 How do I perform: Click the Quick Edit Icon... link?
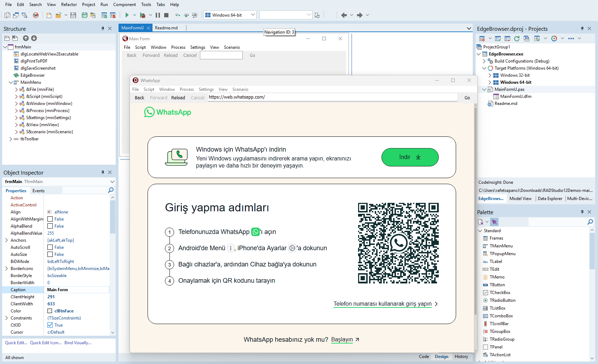[x=46, y=343]
